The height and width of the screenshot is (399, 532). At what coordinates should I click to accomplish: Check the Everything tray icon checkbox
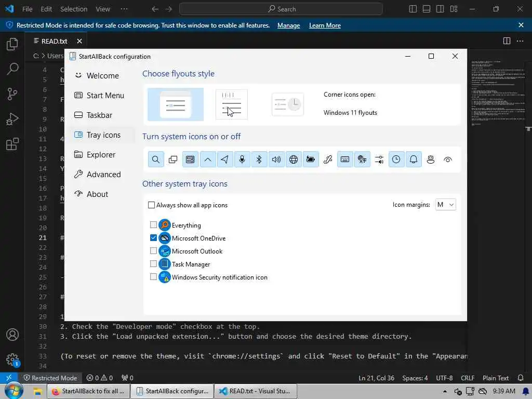[x=153, y=225]
